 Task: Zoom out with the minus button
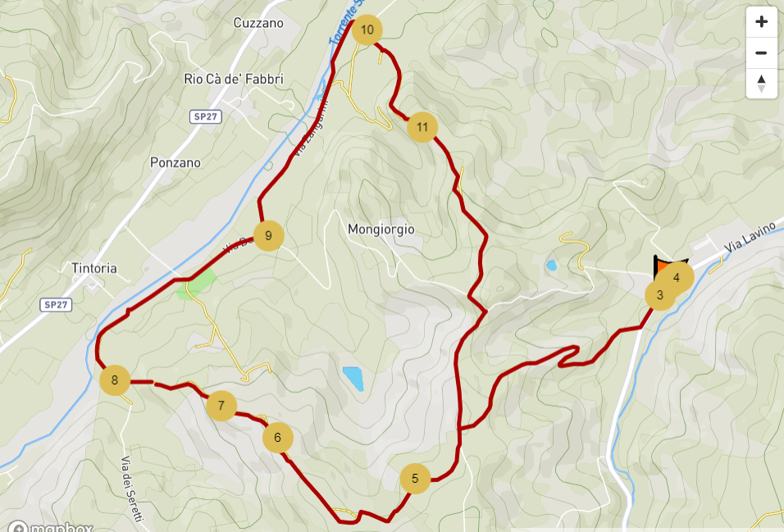coord(762,52)
